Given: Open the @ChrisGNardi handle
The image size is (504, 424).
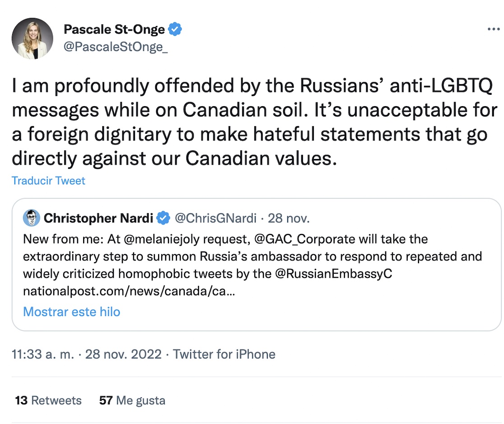Looking at the screenshot, I should (215, 219).
